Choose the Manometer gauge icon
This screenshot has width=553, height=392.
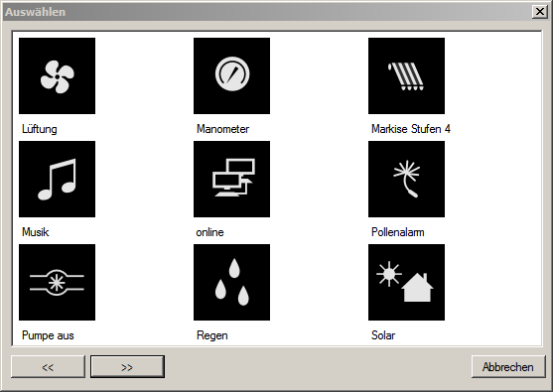coord(231,75)
